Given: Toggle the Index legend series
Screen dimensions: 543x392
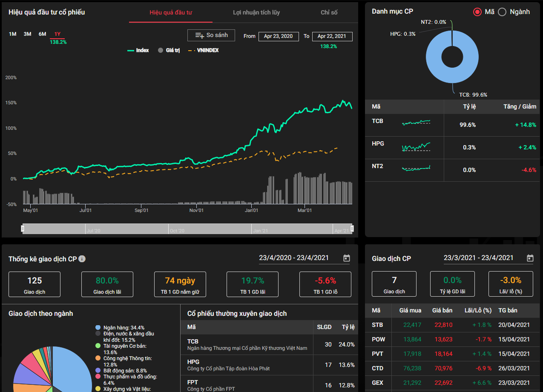Looking at the screenshot, I should coord(138,50).
